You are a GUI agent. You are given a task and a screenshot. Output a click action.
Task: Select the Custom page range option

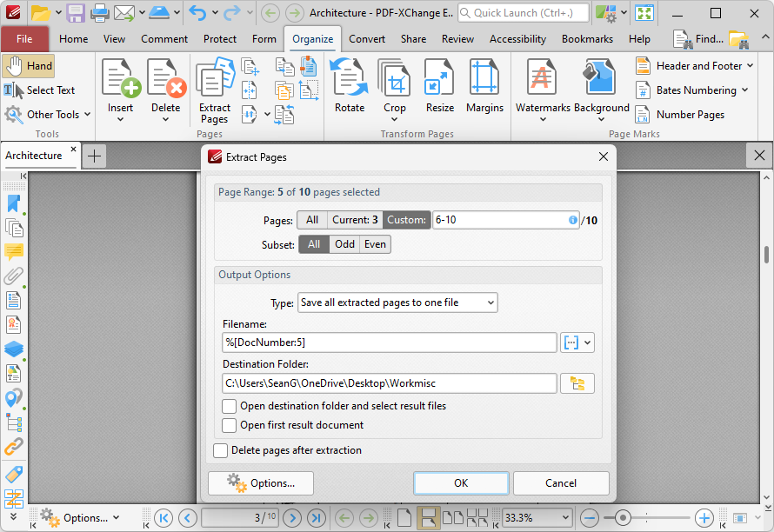pyautogui.click(x=406, y=220)
